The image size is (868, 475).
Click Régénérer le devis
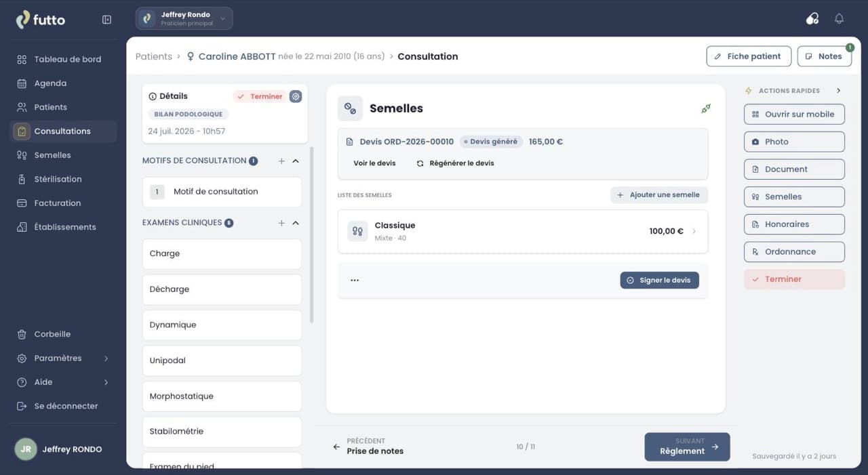click(x=455, y=163)
